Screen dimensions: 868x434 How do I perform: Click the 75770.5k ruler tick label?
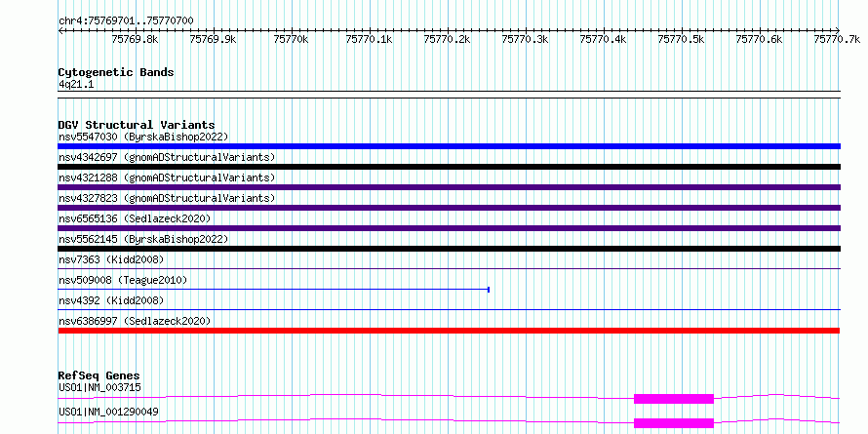(x=681, y=39)
